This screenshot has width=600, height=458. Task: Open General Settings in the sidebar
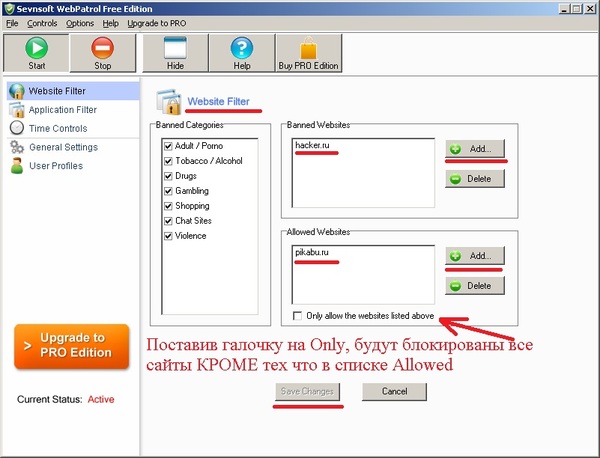[62, 147]
